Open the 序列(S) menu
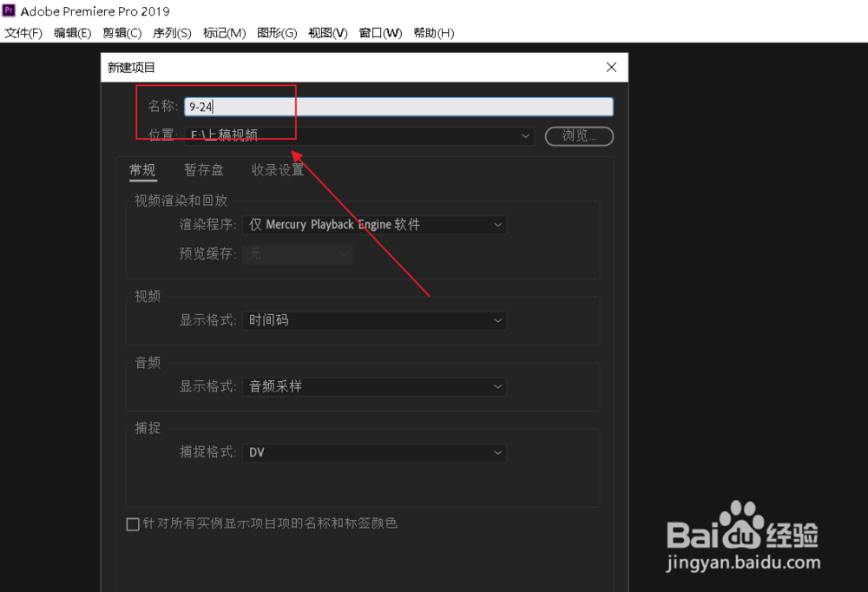 click(x=172, y=33)
